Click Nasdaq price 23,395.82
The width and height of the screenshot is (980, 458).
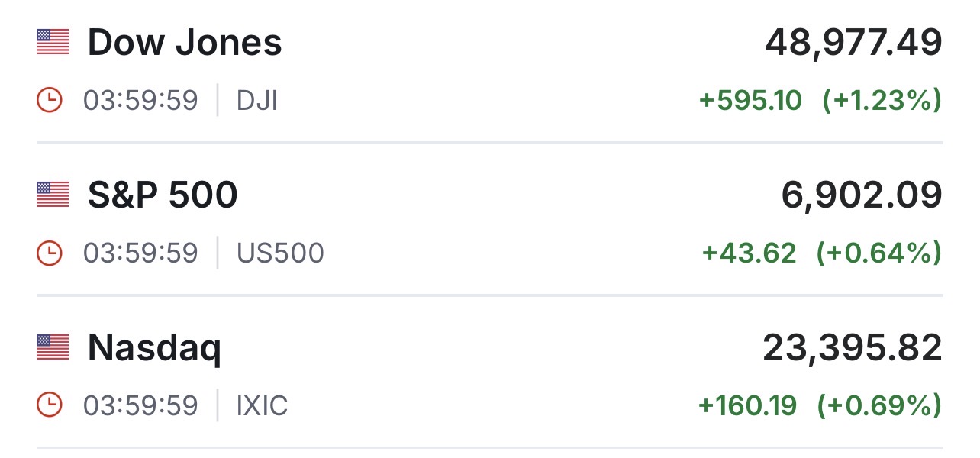point(852,348)
